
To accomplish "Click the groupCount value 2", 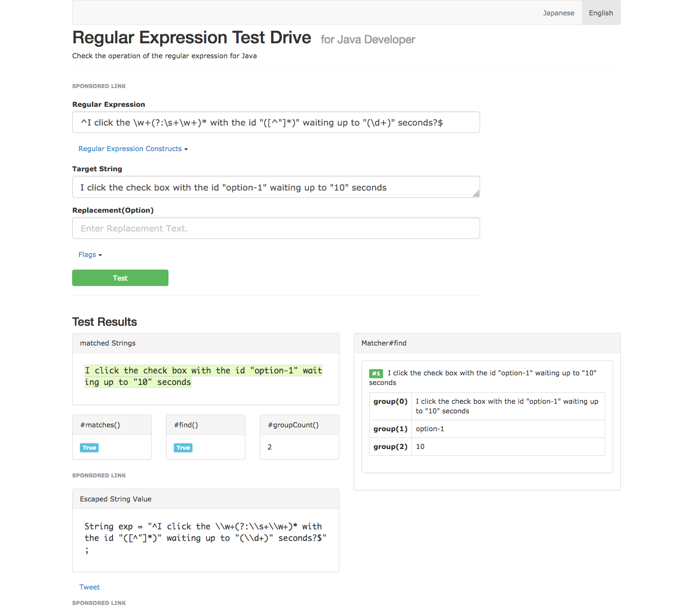I will tap(269, 447).
